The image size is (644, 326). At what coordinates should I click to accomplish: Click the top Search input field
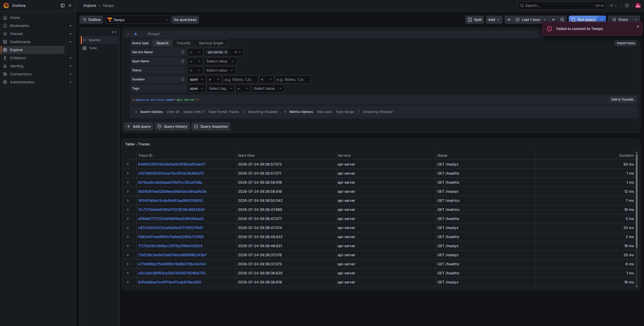(562, 6)
